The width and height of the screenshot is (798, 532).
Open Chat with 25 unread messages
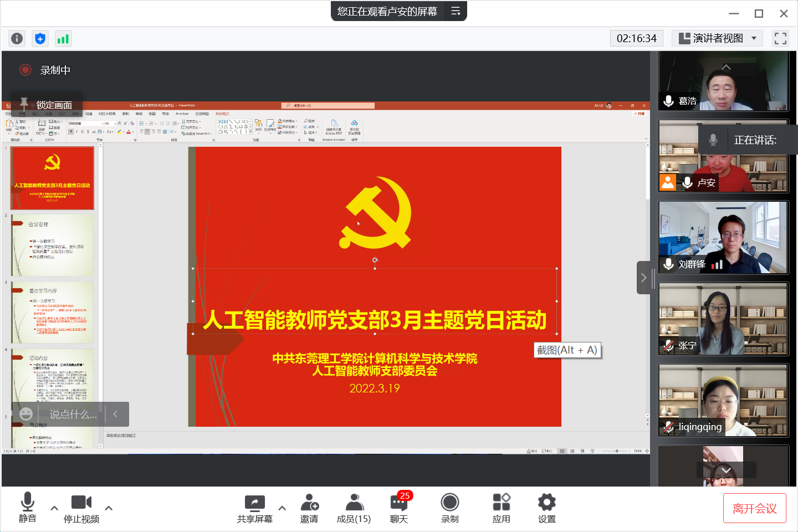point(399,508)
